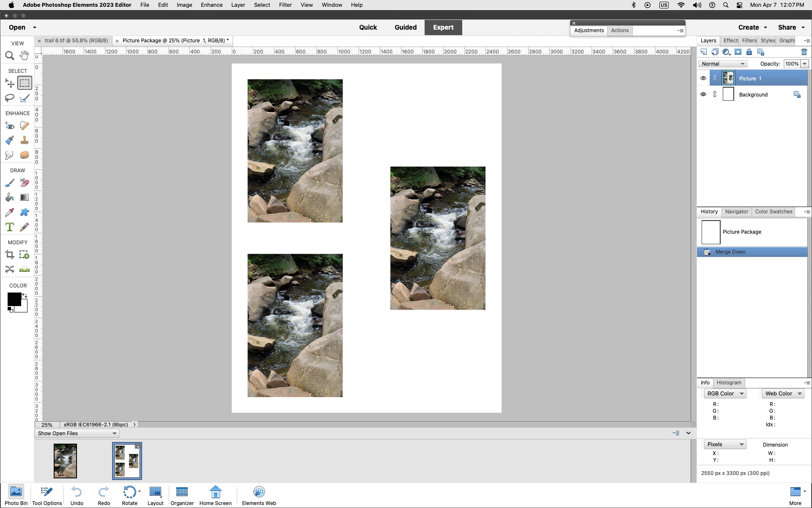This screenshot has height=508, width=812.
Task: Switch to Guided mode
Action: (x=405, y=28)
